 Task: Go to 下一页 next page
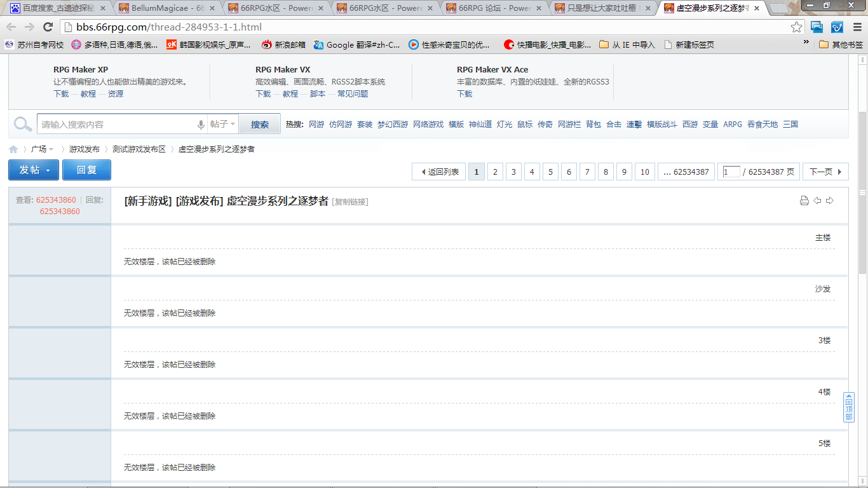[825, 172]
